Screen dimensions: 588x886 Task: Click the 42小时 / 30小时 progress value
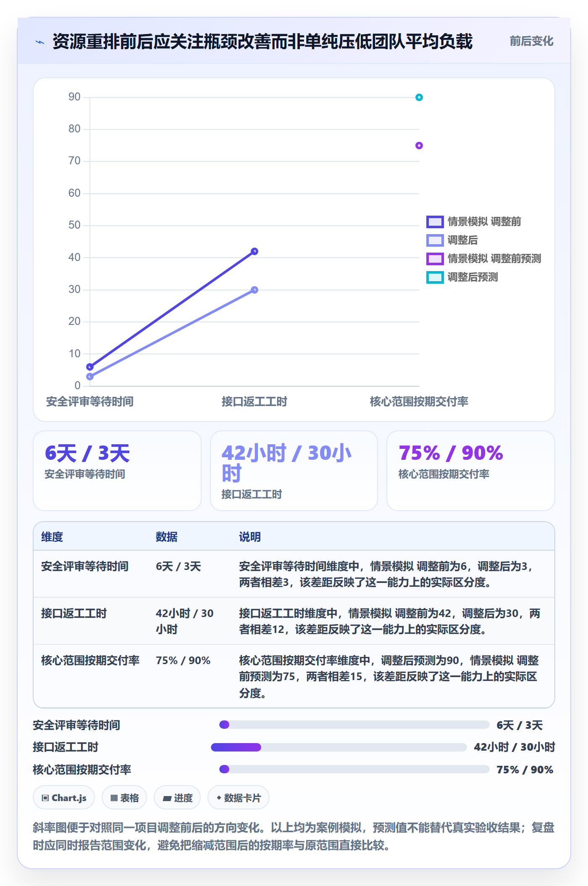pyautogui.click(x=514, y=747)
